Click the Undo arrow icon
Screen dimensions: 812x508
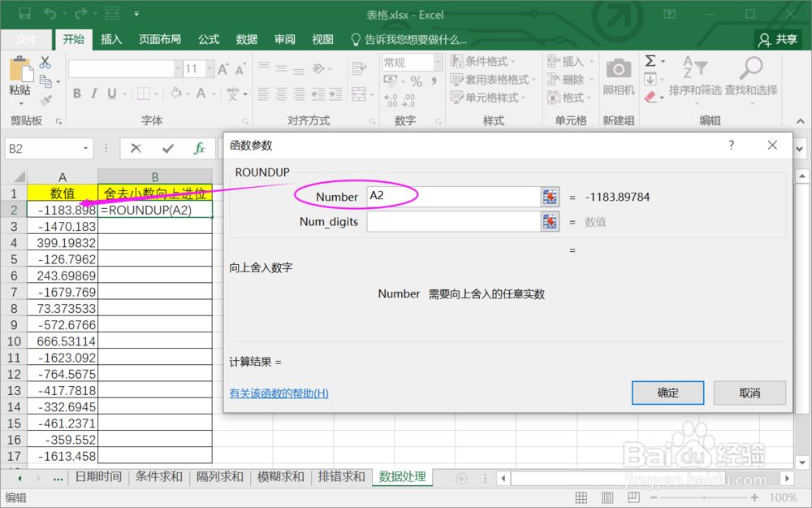[x=50, y=14]
